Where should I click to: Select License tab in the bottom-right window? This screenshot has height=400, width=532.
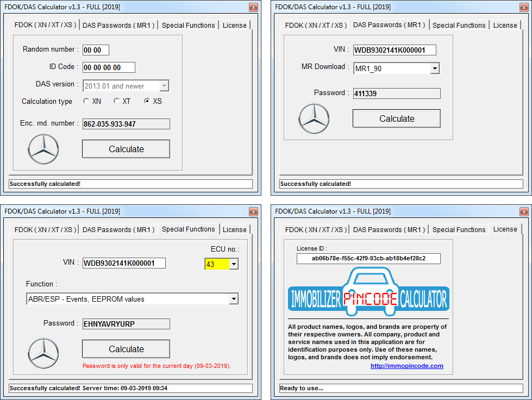505,229
